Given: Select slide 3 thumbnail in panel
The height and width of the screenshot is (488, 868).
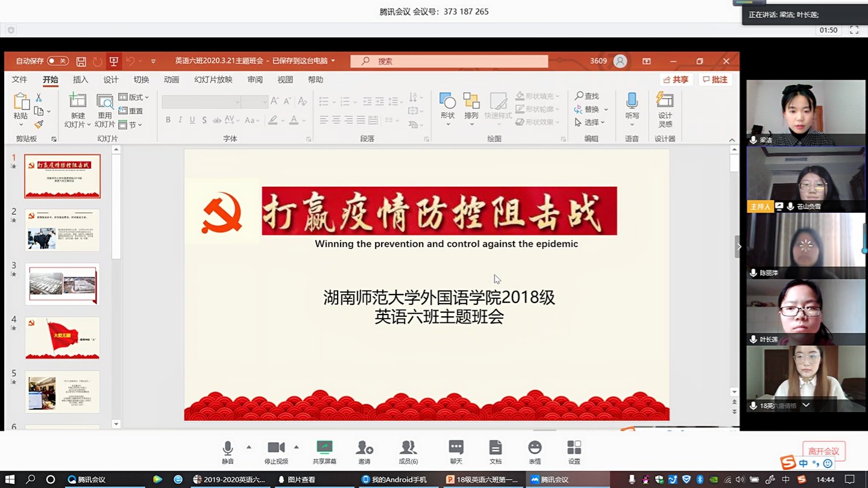Looking at the screenshot, I should coord(62,284).
